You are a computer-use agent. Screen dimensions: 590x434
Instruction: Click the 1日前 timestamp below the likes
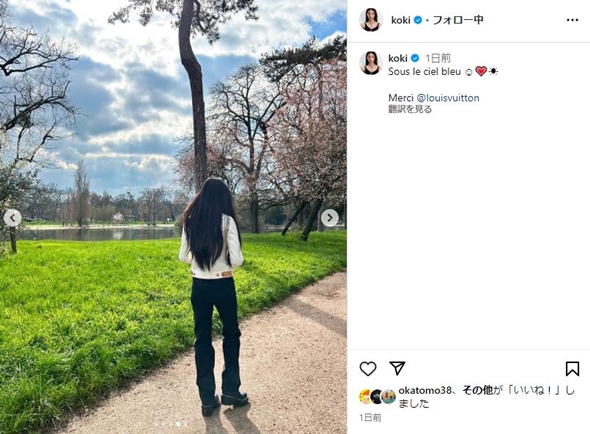[370, 417]
